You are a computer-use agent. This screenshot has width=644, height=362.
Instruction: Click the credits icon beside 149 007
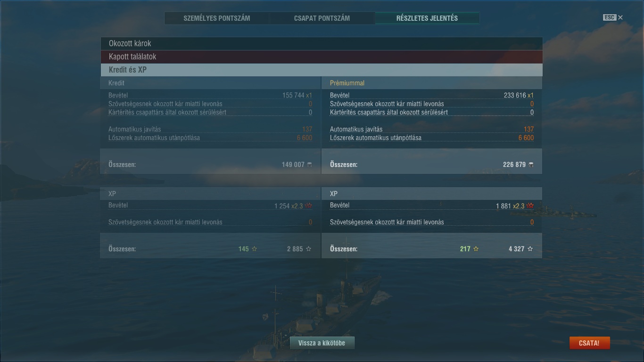click(x=309, y=165)
